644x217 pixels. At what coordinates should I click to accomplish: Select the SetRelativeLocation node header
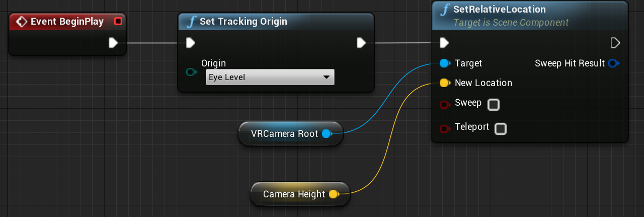[x=530, y=16]
